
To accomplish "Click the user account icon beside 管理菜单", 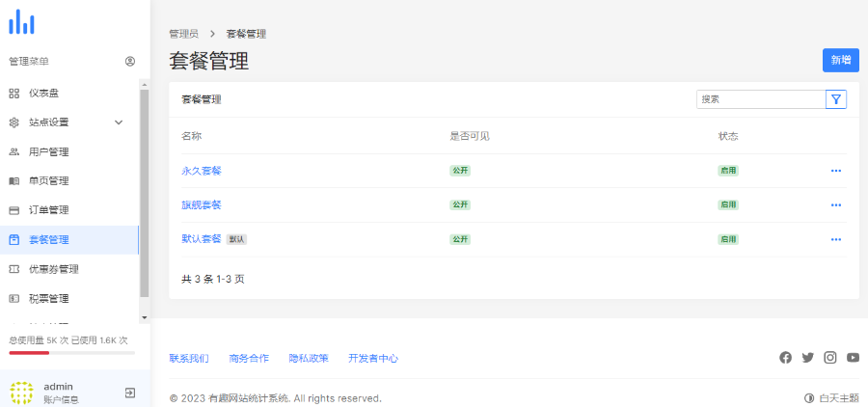I will tap(130, 62).
